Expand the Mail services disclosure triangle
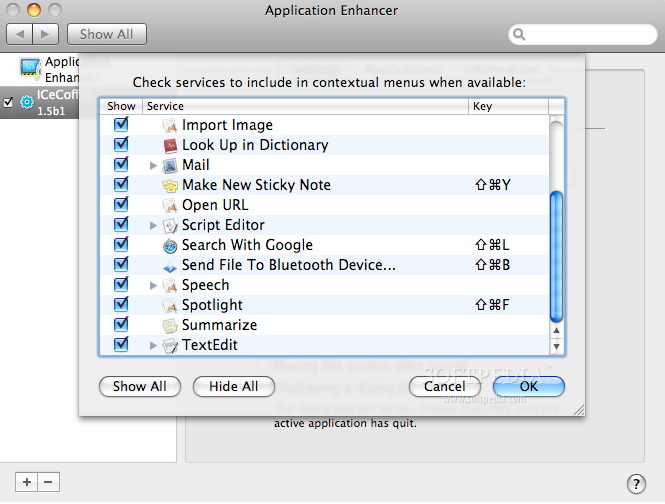Image resolution: width=665 pixels, height=504 pixels. coord(153,165)
